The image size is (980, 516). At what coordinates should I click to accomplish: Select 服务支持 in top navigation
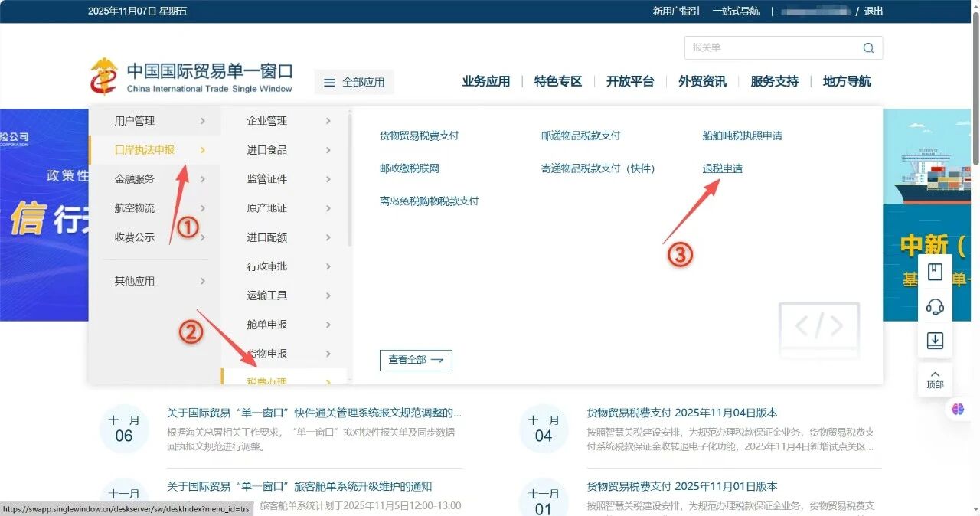pyautogui.click(x=774, y=81)
